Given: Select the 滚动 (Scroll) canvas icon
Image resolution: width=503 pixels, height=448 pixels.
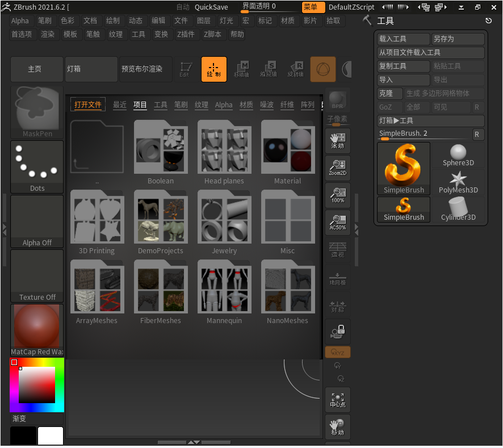Looking at the screenshot, I should pos(338,140).
